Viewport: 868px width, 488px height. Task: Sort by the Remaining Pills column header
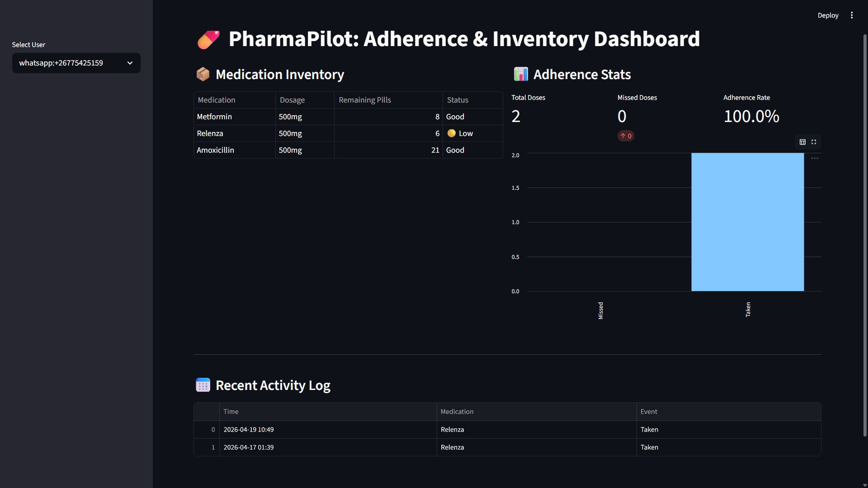364,100
